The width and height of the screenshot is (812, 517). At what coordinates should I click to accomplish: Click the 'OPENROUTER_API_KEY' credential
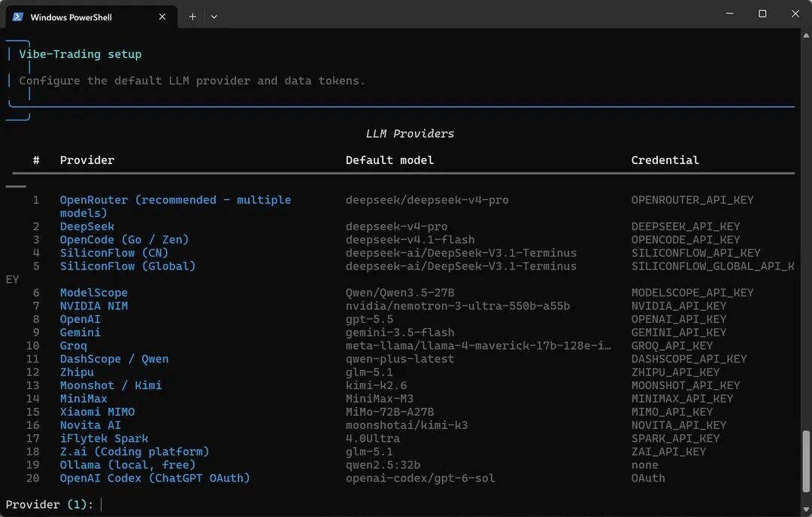(x=692, y=199)
